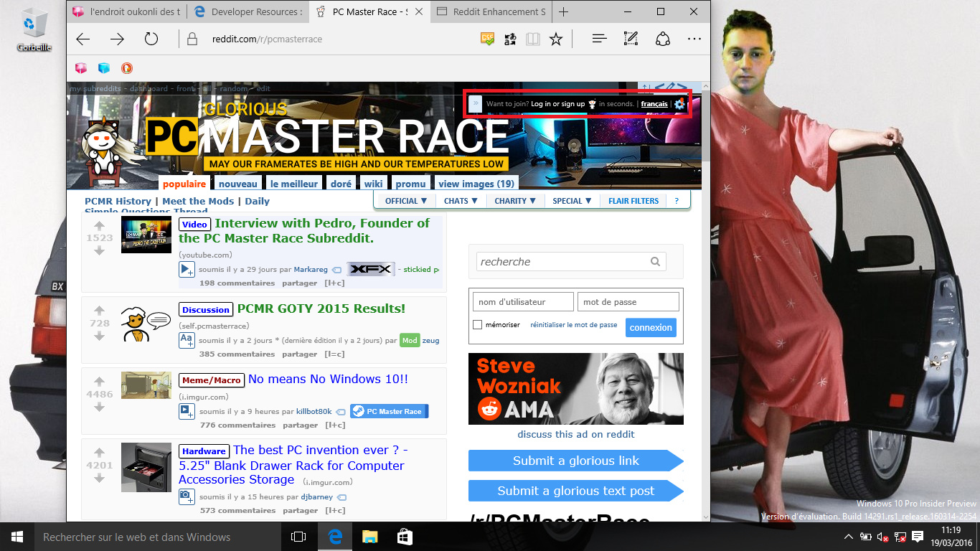Go back with the browser back arrow
Viewport: 980px width, 551px height.
click(x=83, y=39)
